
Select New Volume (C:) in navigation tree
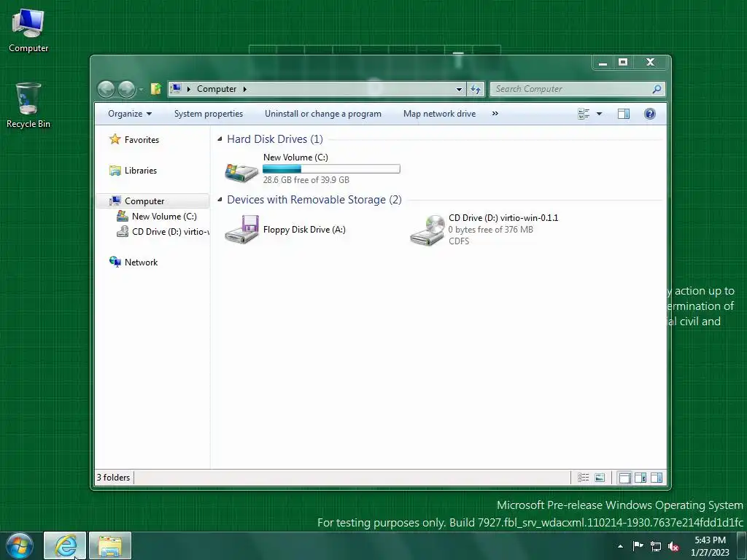[157, 216]
